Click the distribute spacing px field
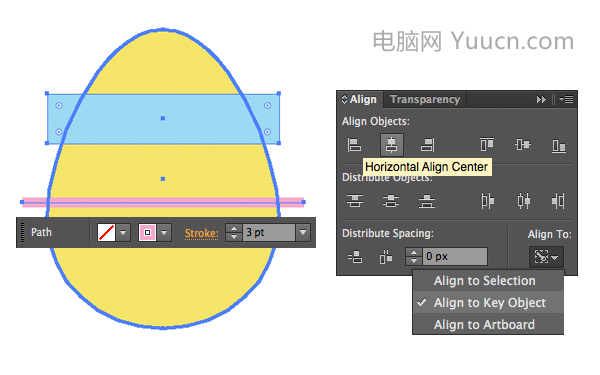The width and height of the screenshot is (600, 375). point(455,256)
